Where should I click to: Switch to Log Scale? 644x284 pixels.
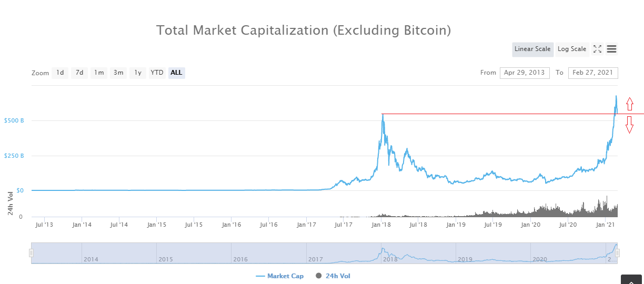point(572,49)
